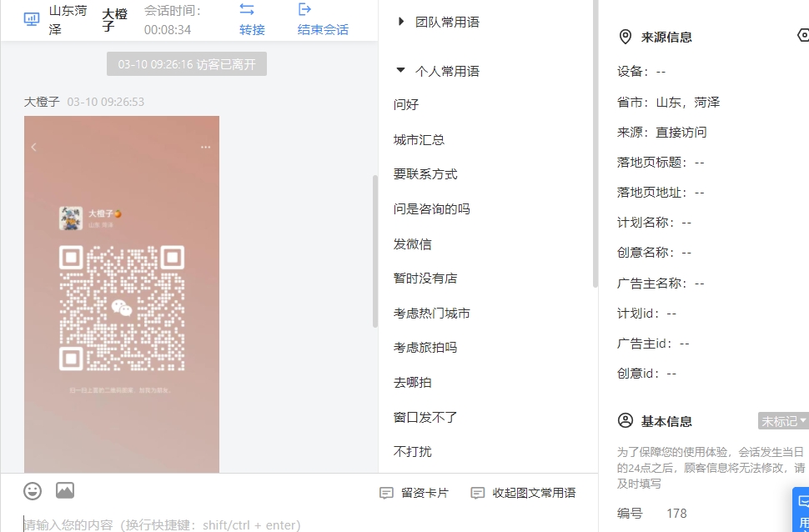Viewport: 809px width, 532px height.
Task: Click the 计划id row
Action: tap(646, 314)
